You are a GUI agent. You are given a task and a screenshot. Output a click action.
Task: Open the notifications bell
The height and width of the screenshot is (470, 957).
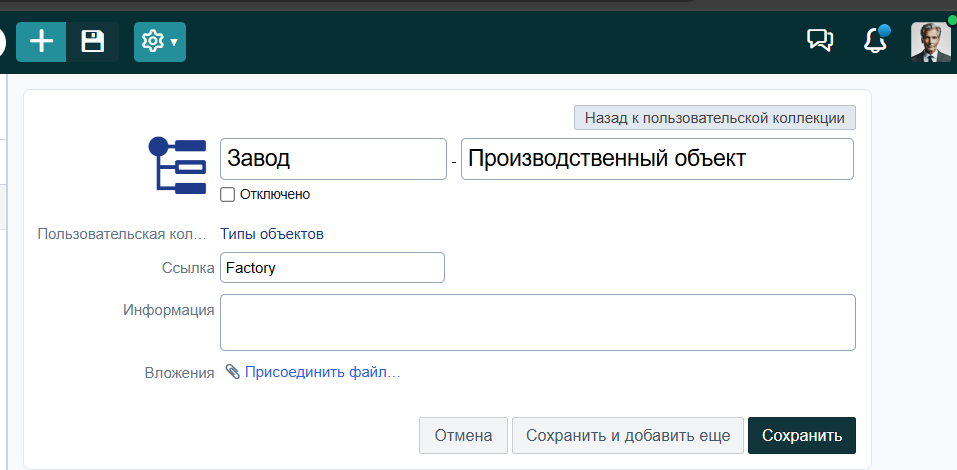[875, 41]
